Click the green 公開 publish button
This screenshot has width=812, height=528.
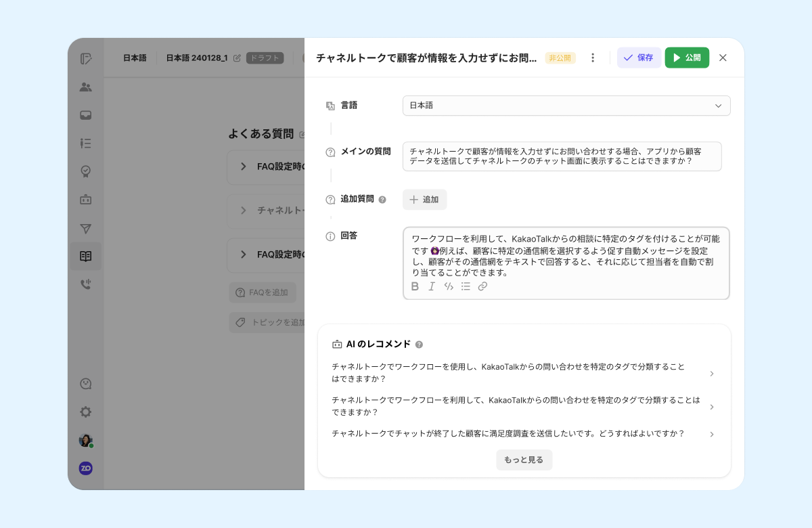pyautogui.click(x=687, y=58)
